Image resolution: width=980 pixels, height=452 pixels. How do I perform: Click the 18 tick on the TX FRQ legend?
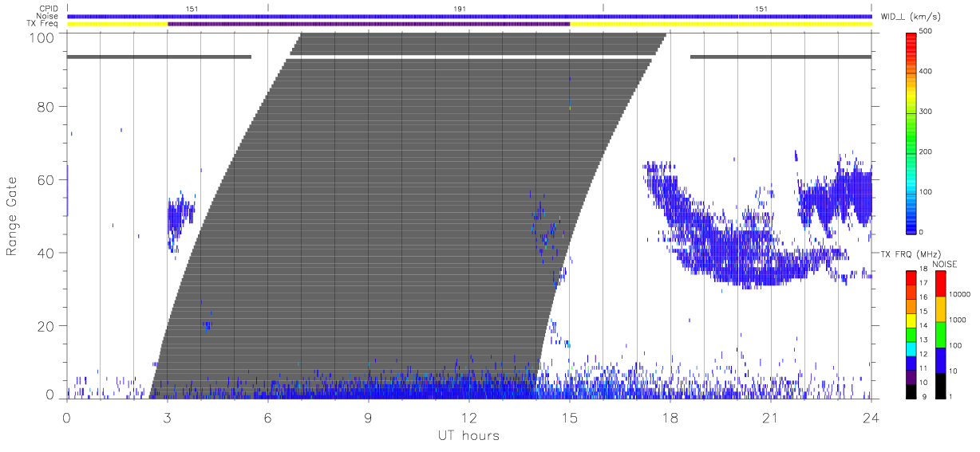924,269
